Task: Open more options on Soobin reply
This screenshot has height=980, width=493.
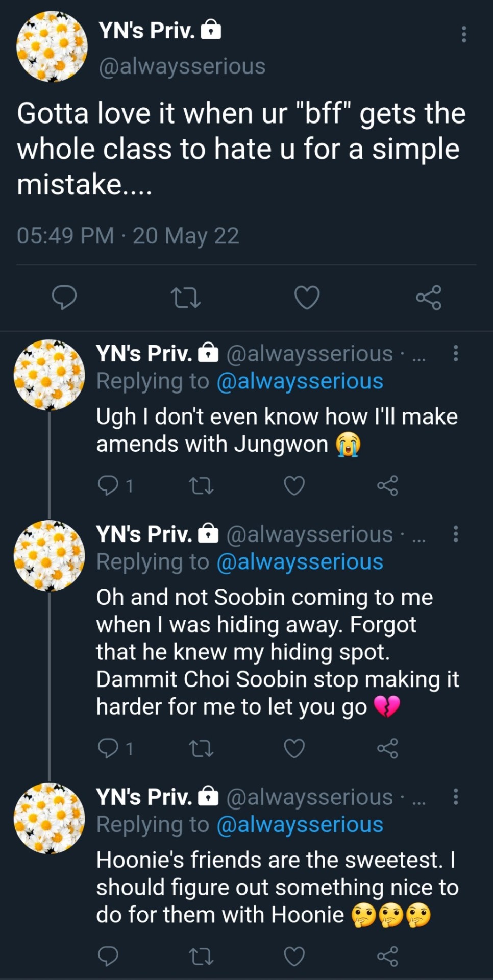Action: coord(455,534)
